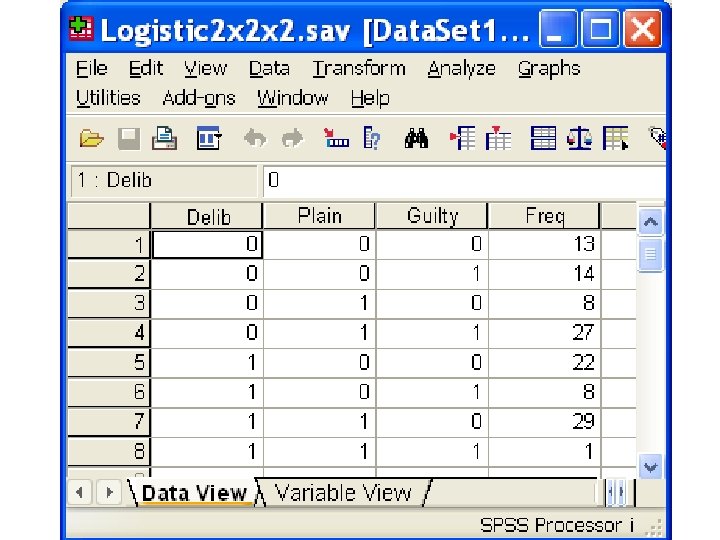Open the Analyze menu
This screenshot has width=720, height=540.
click(x=461, y=68)
